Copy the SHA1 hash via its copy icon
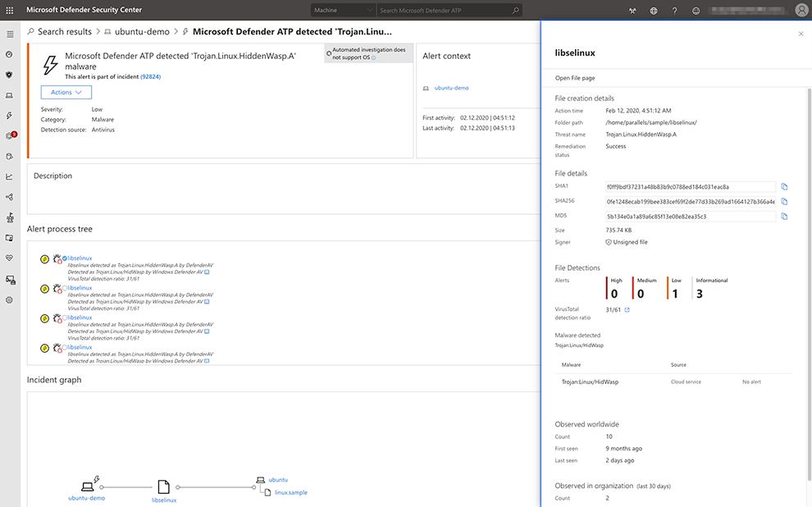This screenshot has width=812, height=507. pos(784,186)
